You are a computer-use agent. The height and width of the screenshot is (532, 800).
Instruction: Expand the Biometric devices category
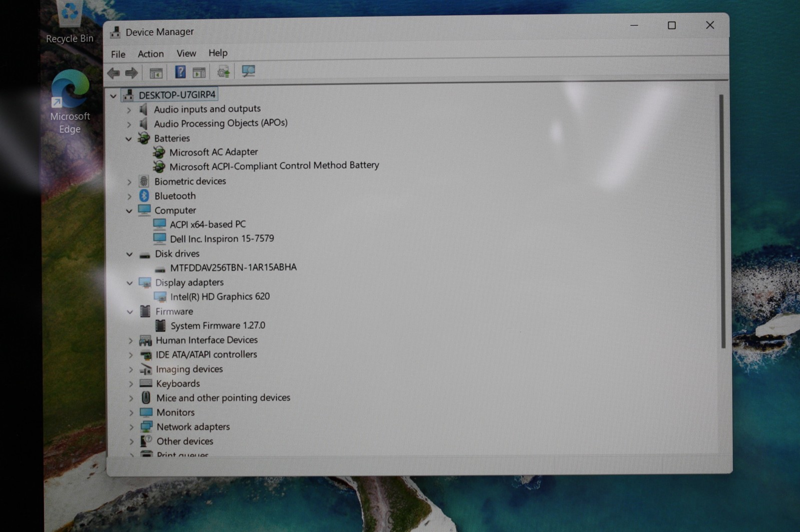coord(129,182)
